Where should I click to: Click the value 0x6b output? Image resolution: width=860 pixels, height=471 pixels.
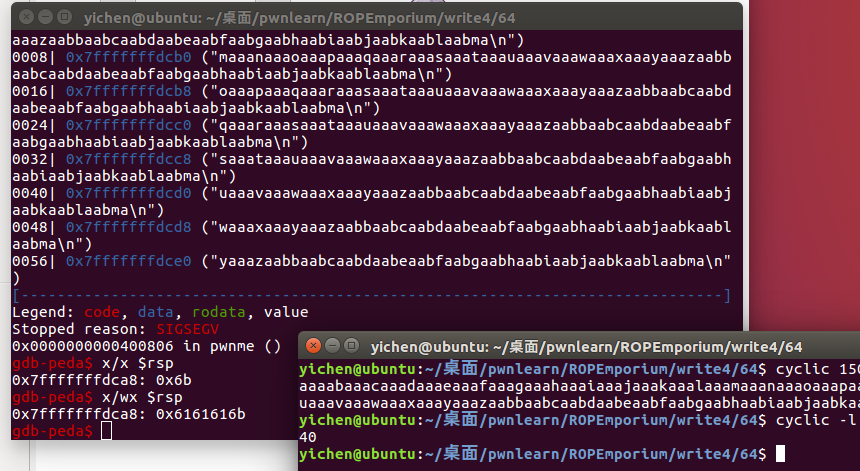(174, 380)
